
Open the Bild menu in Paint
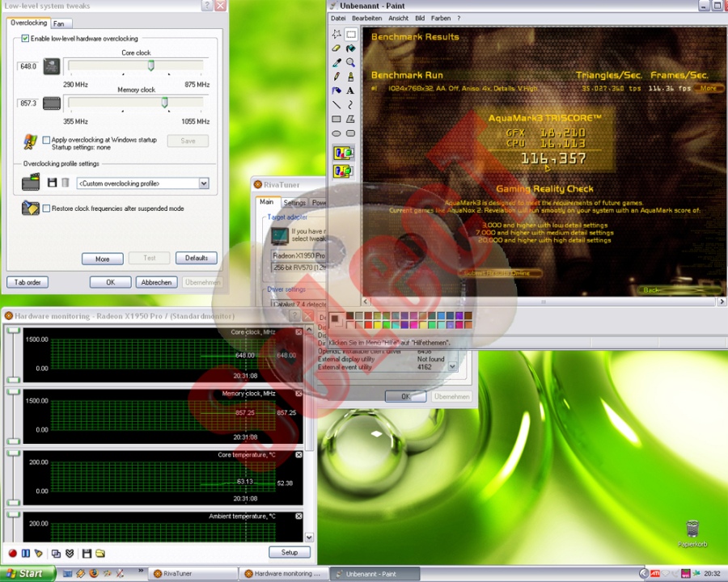click(420, 18)
